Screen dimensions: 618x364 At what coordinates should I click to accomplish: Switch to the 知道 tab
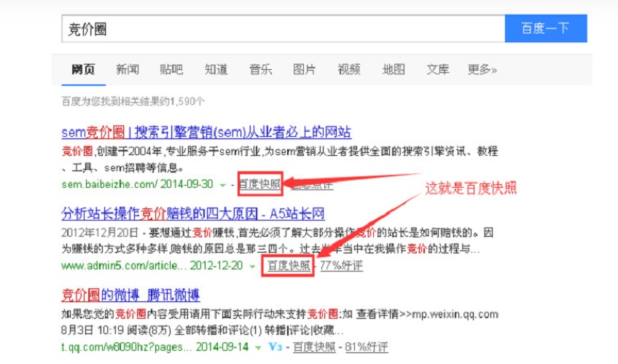(216, 70)
